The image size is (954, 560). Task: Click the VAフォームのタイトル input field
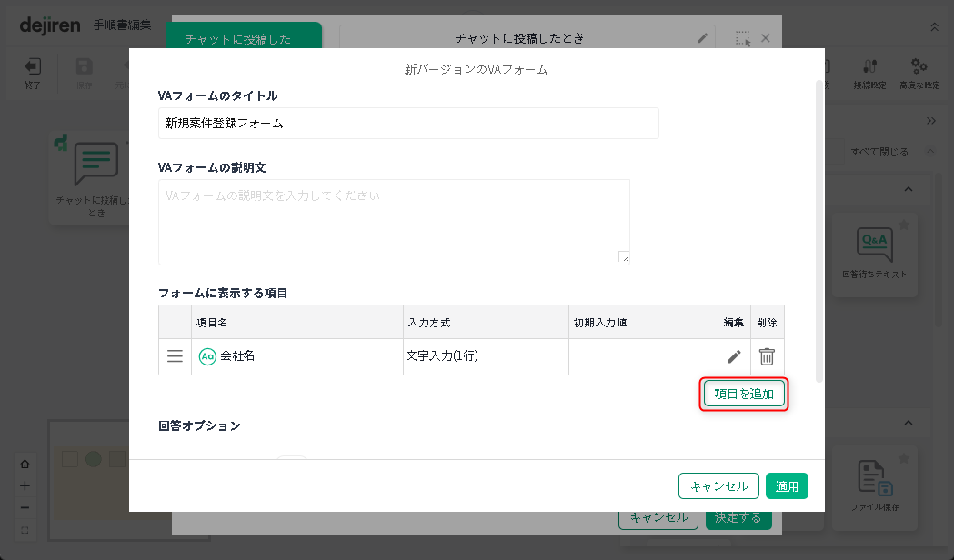[x=408, y=124]
